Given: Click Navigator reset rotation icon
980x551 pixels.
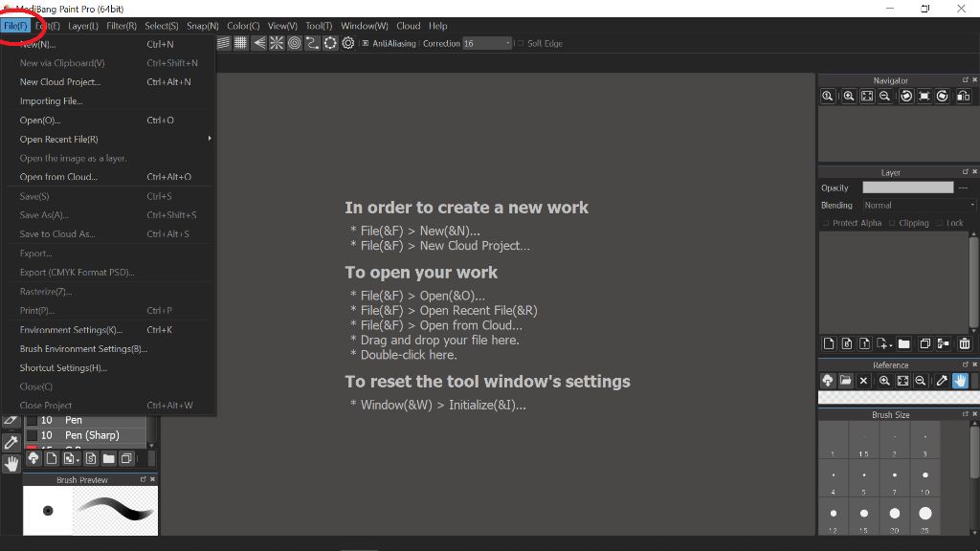Looking at the screenshot, I should [x=924, y=97].
